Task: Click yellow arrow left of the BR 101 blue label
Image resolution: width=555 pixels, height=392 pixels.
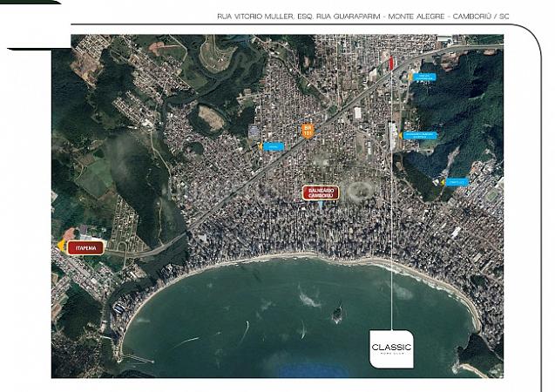Action: point(262,145)
